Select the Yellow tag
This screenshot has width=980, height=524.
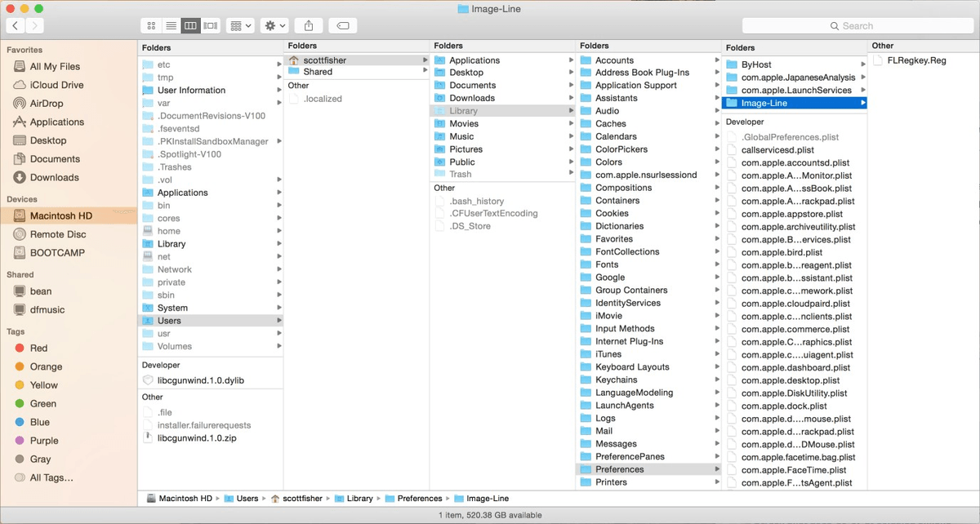(44, 385)
